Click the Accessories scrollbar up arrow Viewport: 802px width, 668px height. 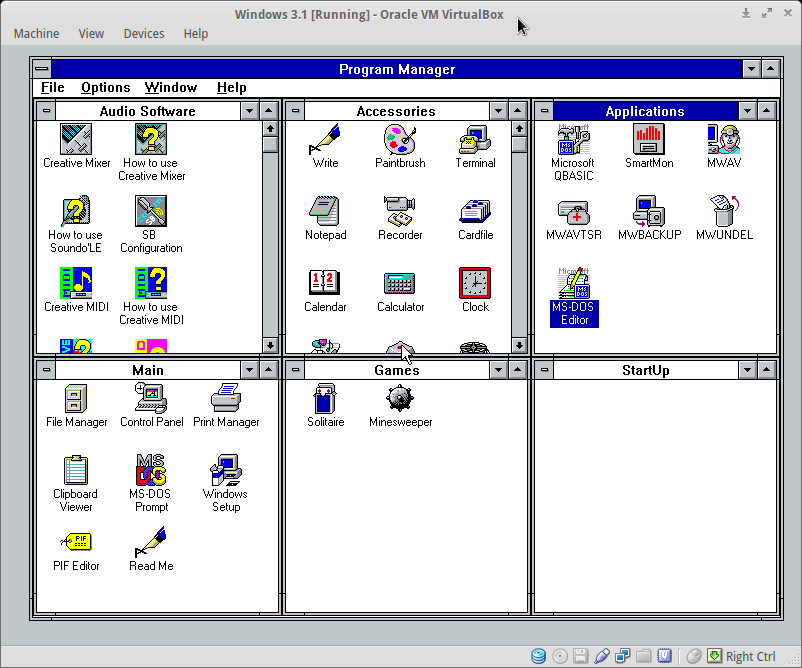click(x=519, y=128)
